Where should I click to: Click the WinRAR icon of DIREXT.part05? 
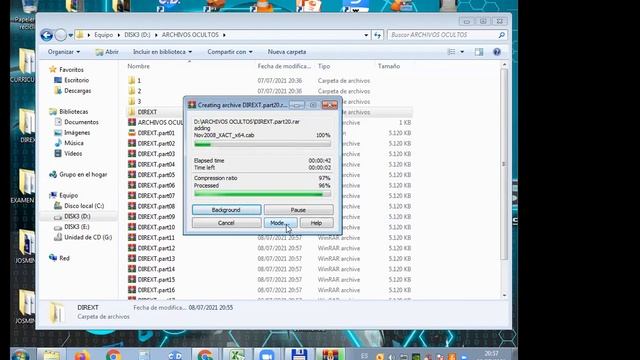(131, 175)
